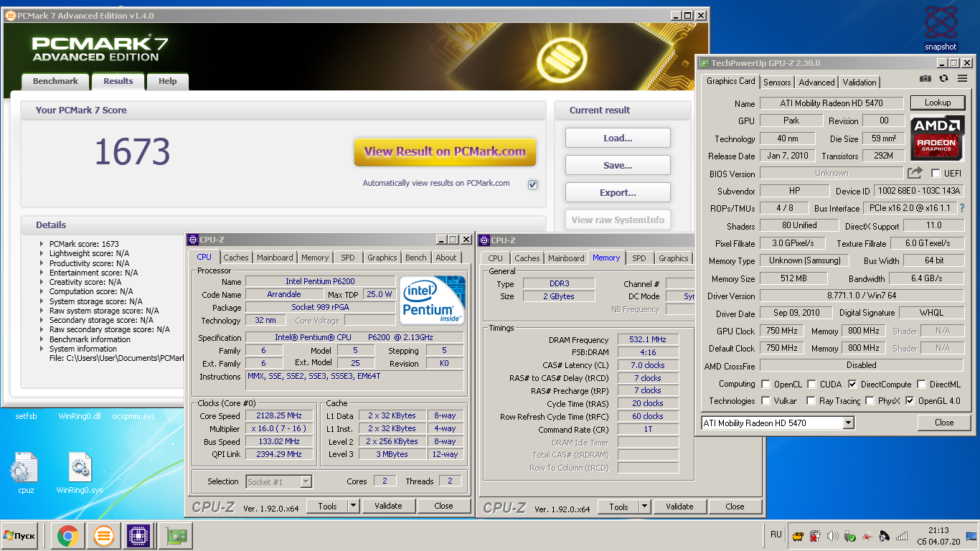
Task: Take a GPU-Z screenshot with the camera icon
Action: click(x=925, y=79)
